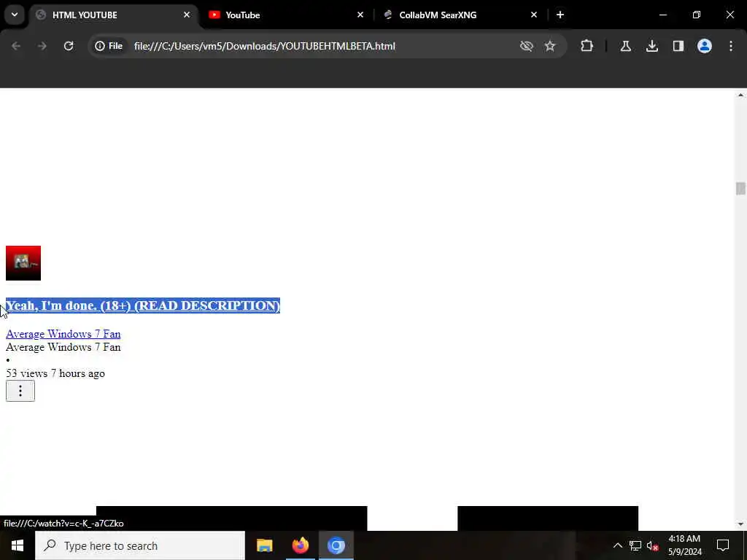747x560 pixels.
Task: Click the tracking protection eye icon
Action: (x=527, y=46)
